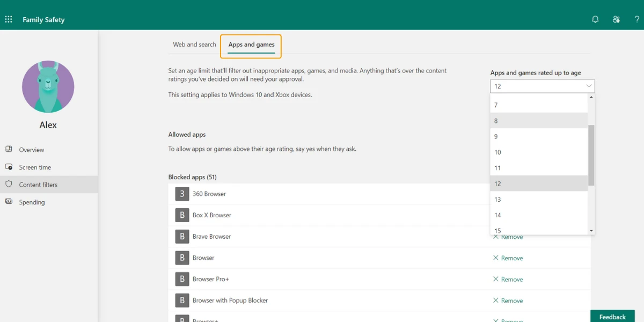Click the Box X Browser tile icon
Viewport: 644px width, 322px height.
tap(182, 215)
